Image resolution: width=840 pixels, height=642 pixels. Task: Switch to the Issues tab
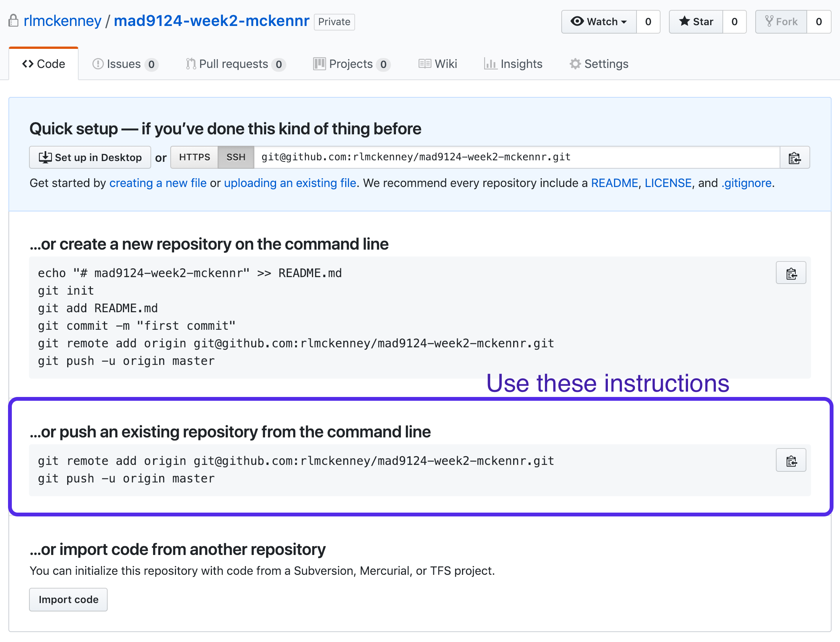point(125,64)
